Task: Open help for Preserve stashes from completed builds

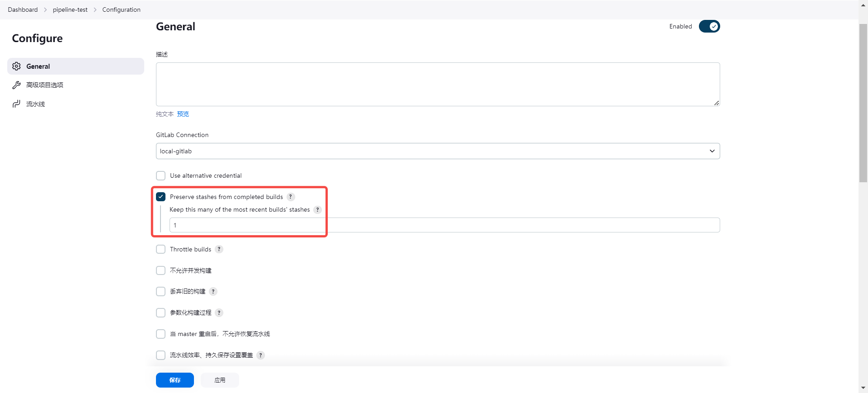Action: 291,197
